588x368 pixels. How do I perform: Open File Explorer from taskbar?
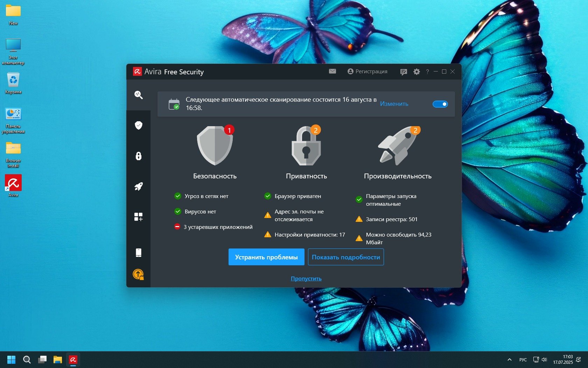tap(58, 360)
